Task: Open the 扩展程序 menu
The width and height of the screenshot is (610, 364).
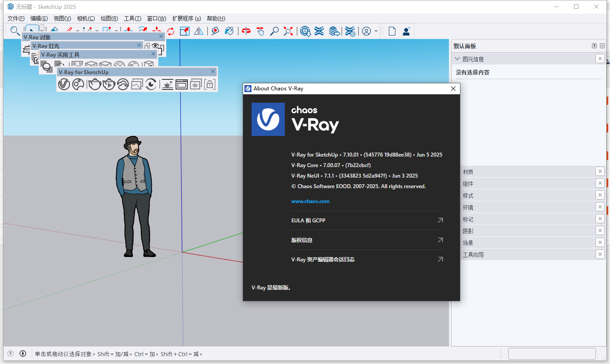Action: coord(186,18)
